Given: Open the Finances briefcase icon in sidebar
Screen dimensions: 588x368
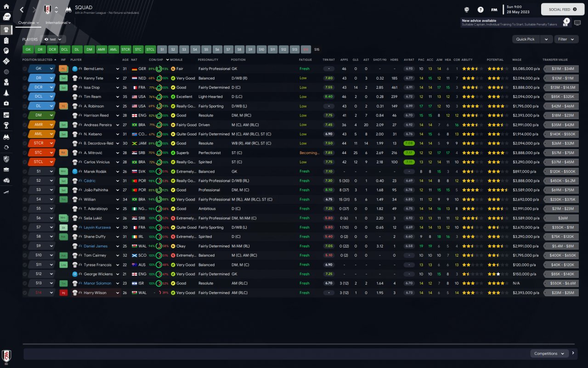Looking at the screenshot, I should [6, 169].
